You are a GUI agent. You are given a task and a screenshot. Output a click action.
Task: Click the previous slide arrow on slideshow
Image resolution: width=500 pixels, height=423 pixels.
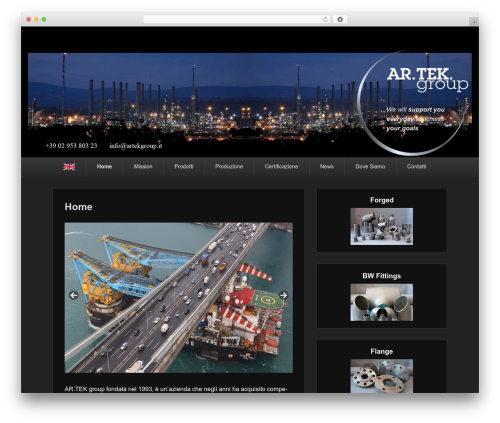[x=73, y=295]
